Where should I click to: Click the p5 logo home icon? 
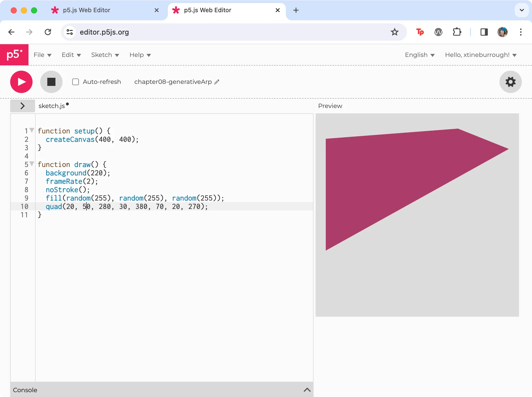14,55
